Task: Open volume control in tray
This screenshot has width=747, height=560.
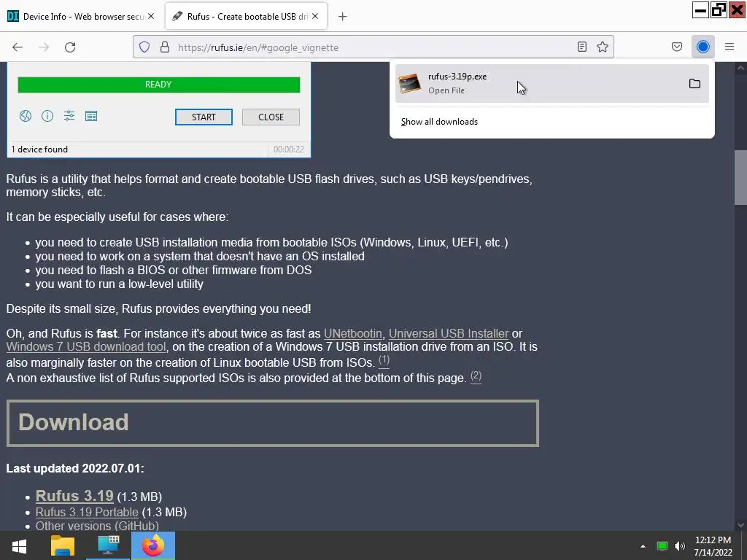Action: (680, 546)
